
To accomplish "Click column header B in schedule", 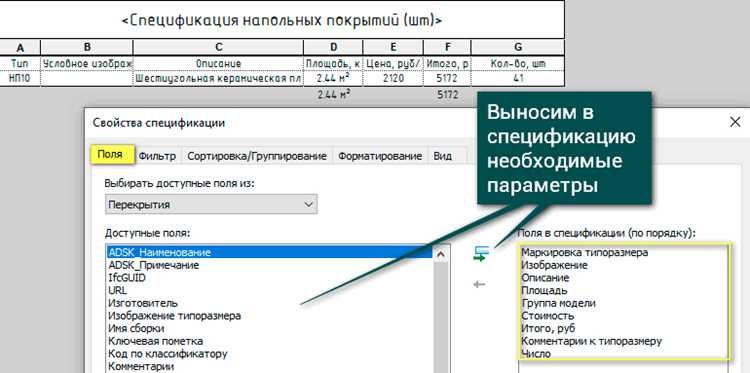I will [x=87, y=47].
